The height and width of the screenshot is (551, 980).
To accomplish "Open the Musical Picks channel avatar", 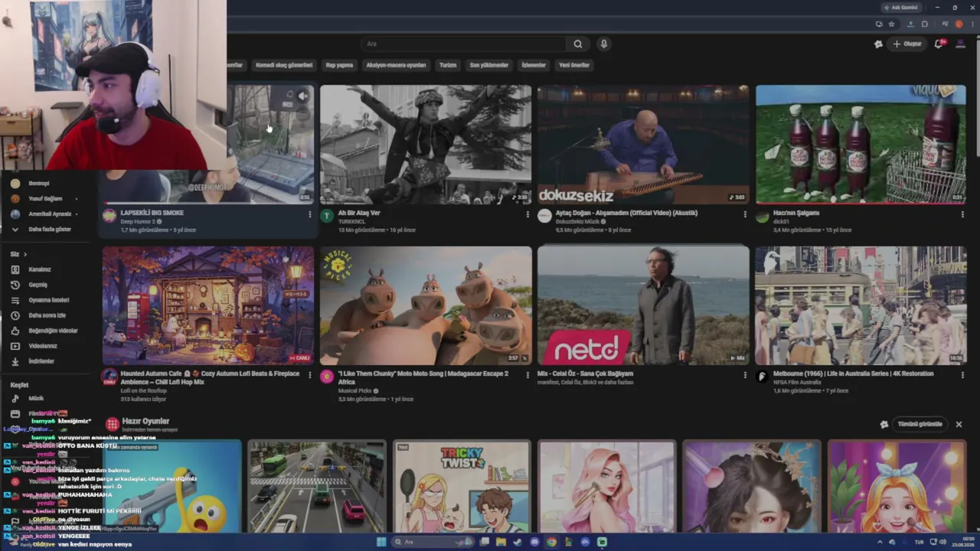I will click(327, 377).
